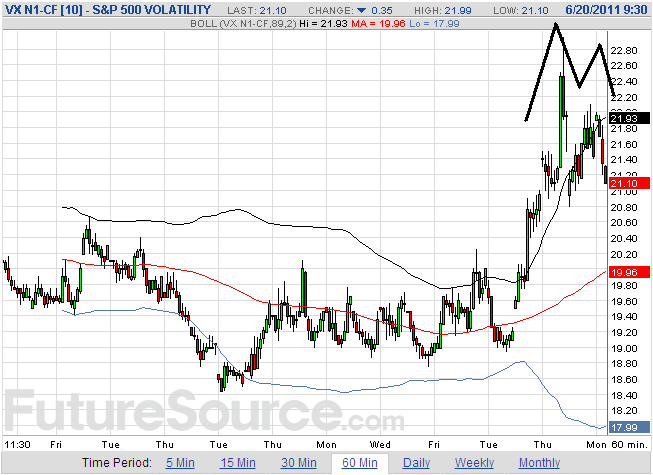Click the 19.00 price axis label

pyautogui.click(x=624, y=348)
